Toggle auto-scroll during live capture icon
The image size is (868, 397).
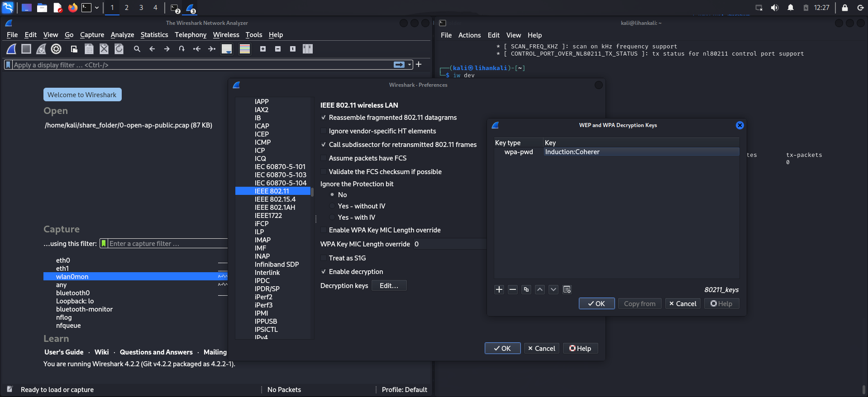click(227, 49)
